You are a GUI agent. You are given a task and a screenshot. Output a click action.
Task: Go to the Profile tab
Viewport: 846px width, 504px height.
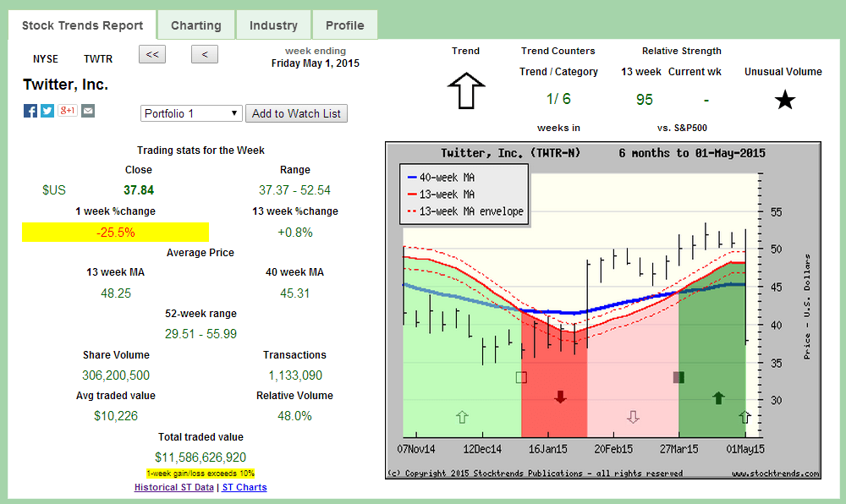coord(345,25)
